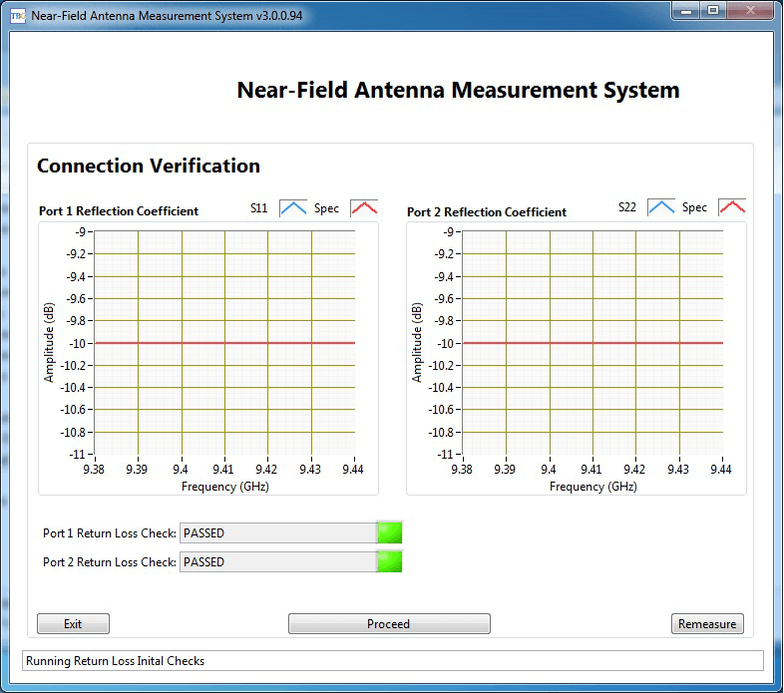Minimize the measurement system window

point(686,11)
